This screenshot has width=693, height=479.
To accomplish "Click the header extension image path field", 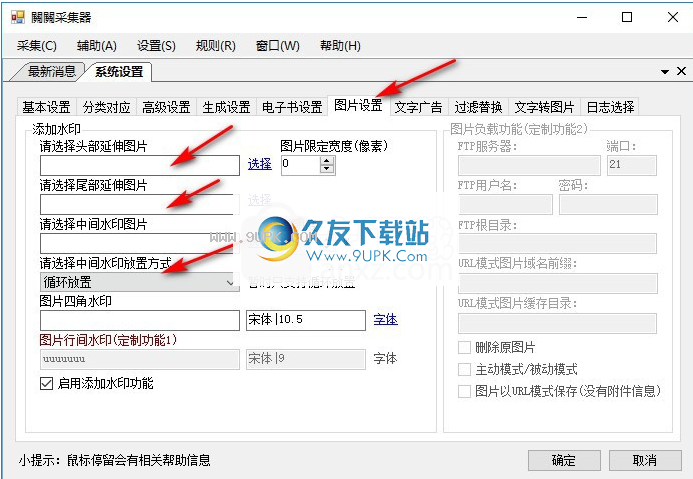I will coord(140,165).
